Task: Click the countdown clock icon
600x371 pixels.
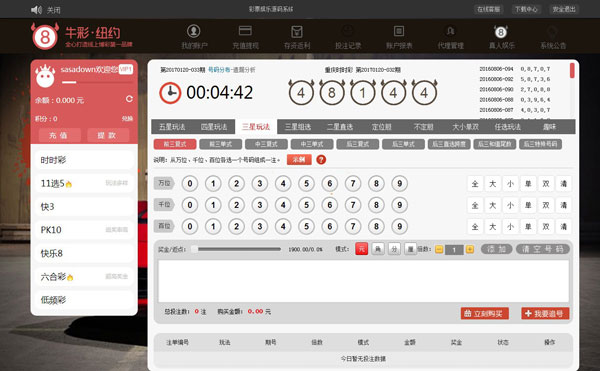Action: [170, 93]
